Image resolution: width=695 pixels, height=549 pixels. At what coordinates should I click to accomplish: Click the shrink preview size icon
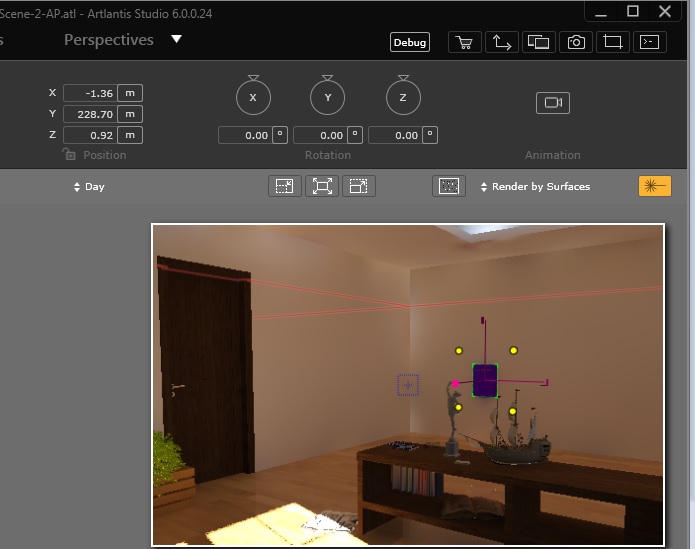tap(285, 186)
